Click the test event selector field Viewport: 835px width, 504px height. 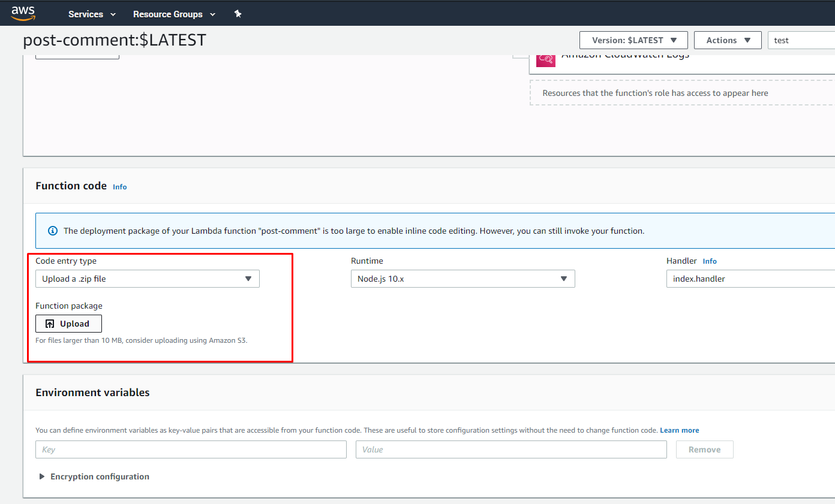tap(801, 40)
